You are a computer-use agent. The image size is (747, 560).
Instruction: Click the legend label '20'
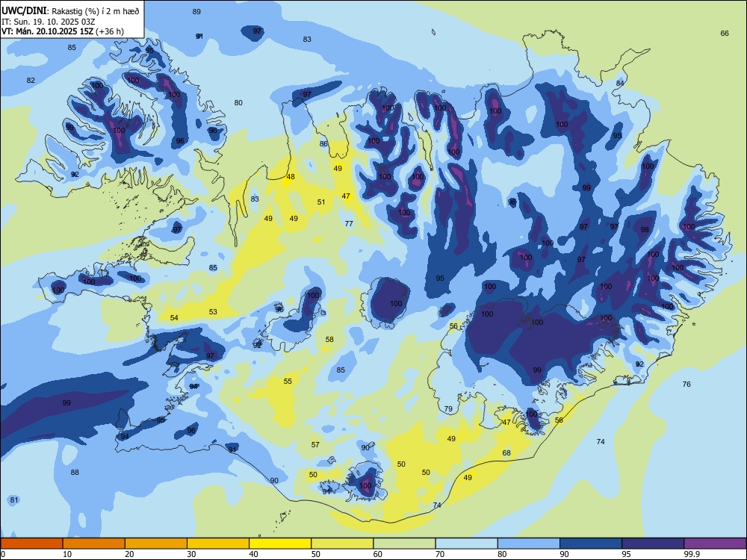(129, 554)
